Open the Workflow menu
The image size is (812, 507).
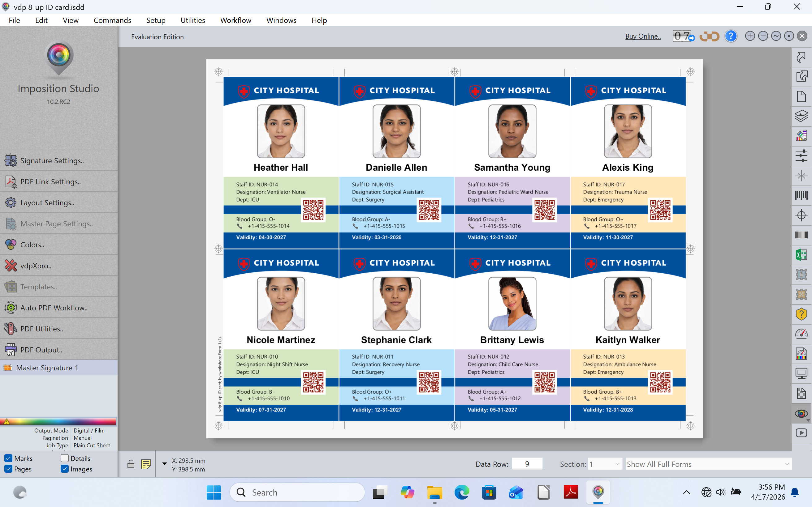[235, 20]
